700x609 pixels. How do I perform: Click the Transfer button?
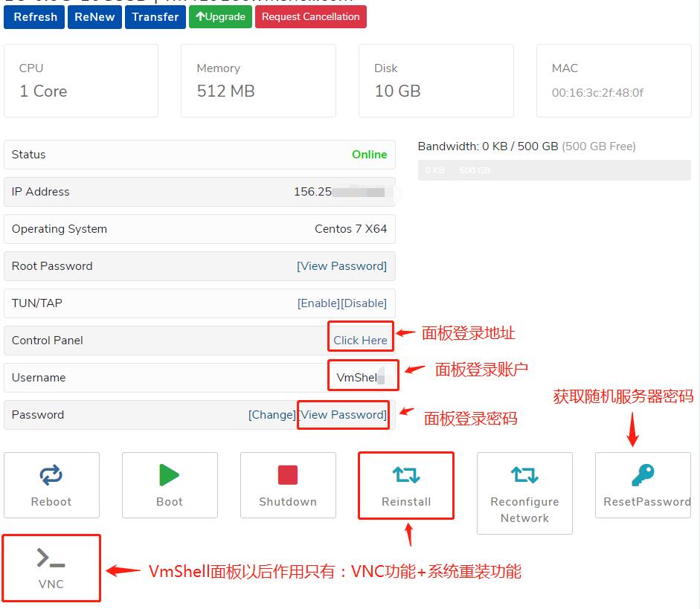(x=155, y=16)
